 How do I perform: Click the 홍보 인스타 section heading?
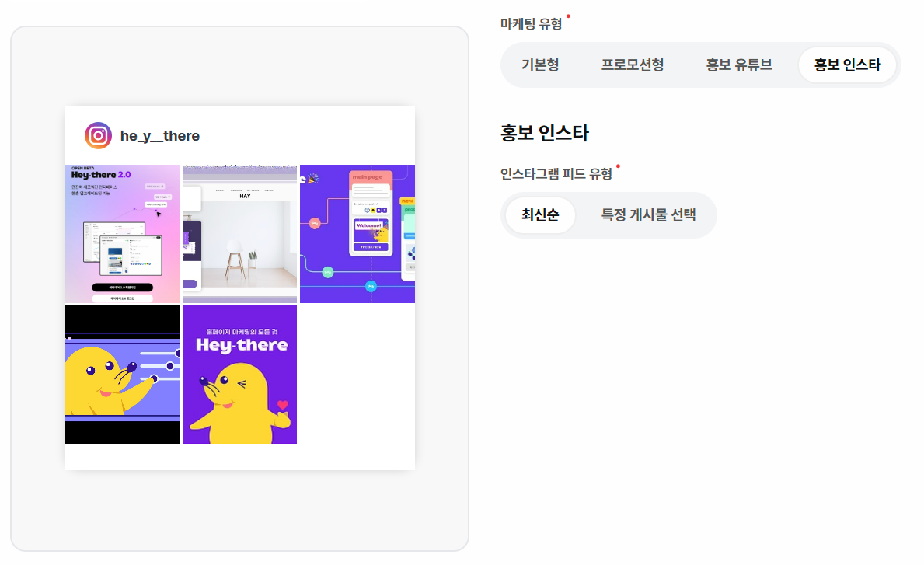pyautogui.click(x=545, y=133)
